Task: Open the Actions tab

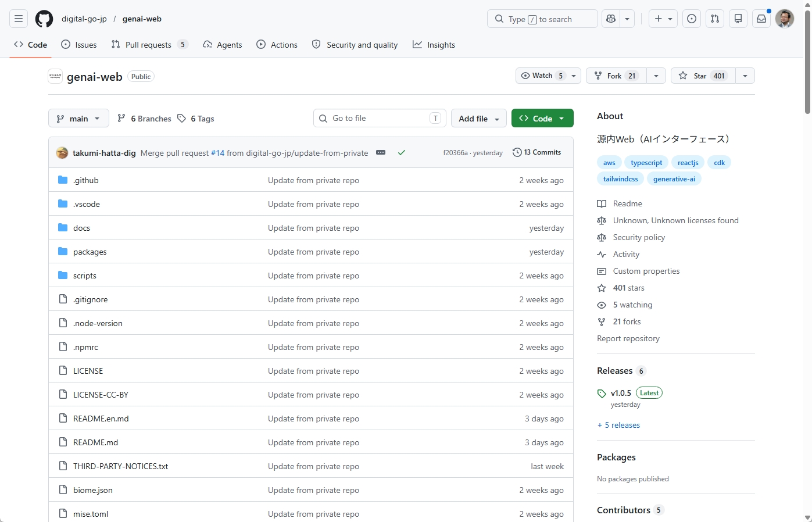Action: (x=277, y=45)
